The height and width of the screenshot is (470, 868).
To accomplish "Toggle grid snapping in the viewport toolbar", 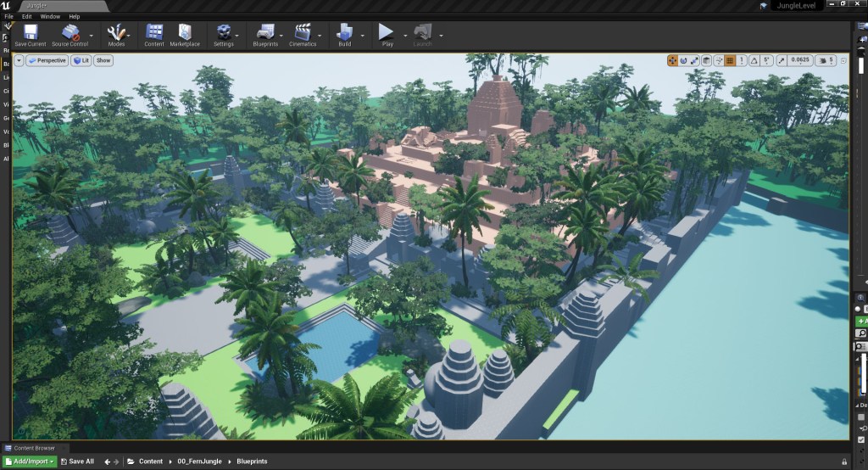I will pyautogui.click(x=730, y=60).
